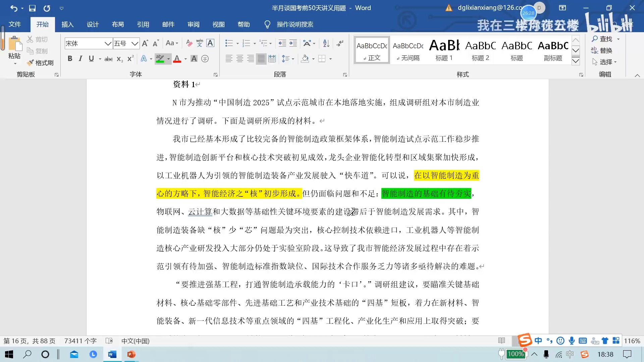Open Windows search magnifier in taskbar

click(x=27, y=354)
